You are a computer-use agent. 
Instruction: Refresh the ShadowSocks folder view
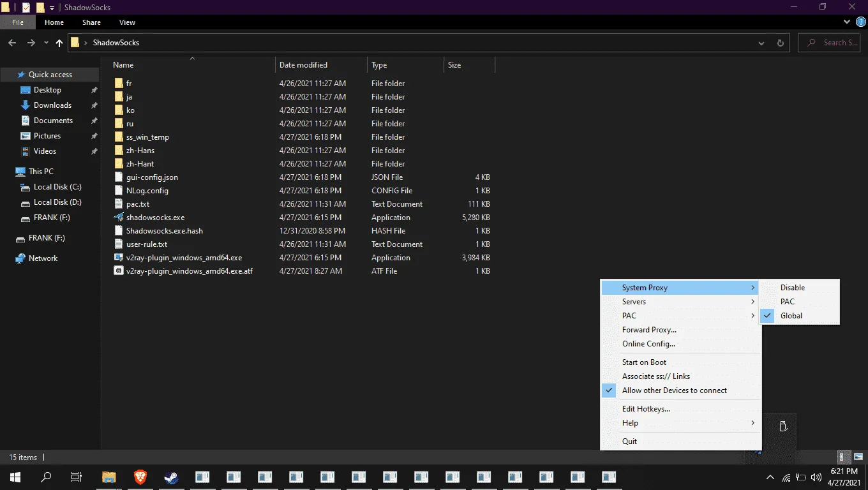tap(780, 43)
